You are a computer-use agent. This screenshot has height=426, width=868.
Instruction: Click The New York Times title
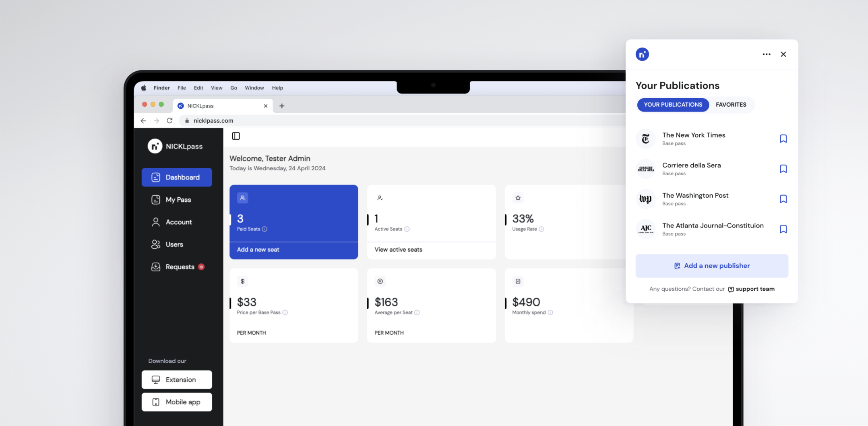pos(694,135)
